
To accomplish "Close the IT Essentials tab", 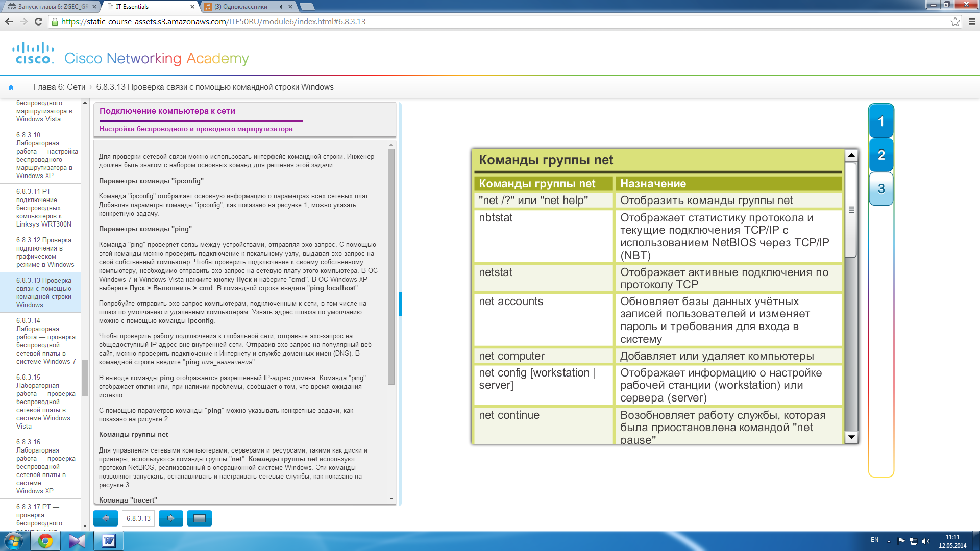I will tap(192, 7).
